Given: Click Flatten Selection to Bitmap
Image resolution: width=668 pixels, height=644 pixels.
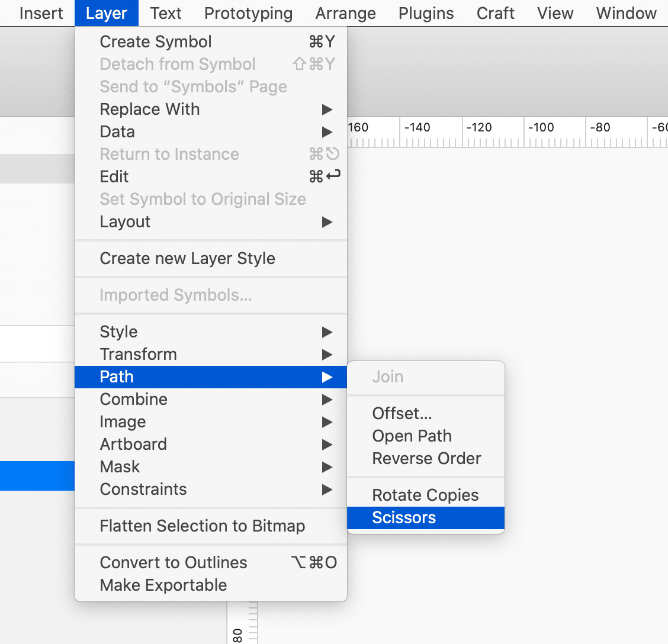Looking at the screenshot, I should (202, 526).
